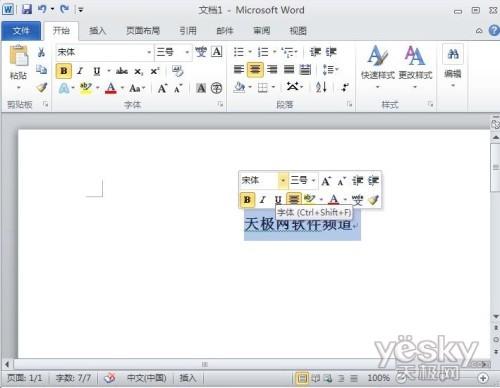Screen dimensions: 500x388
Task: Click the Find binoculars editing icon
Action: click(453, 54)
